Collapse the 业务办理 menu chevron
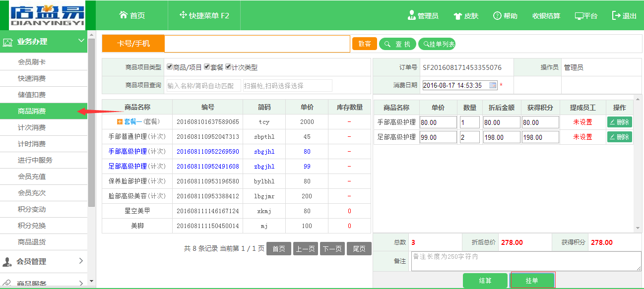 point(81,41)
